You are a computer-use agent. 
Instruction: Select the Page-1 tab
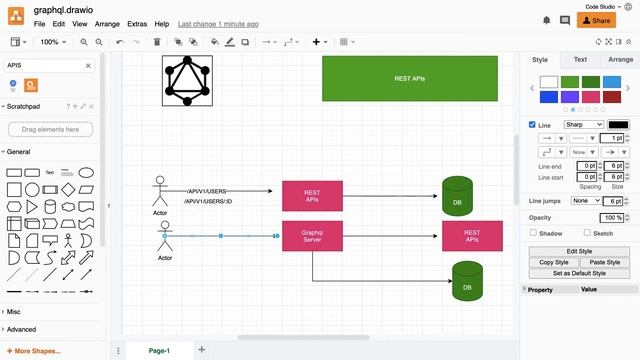tap(159, 351)
